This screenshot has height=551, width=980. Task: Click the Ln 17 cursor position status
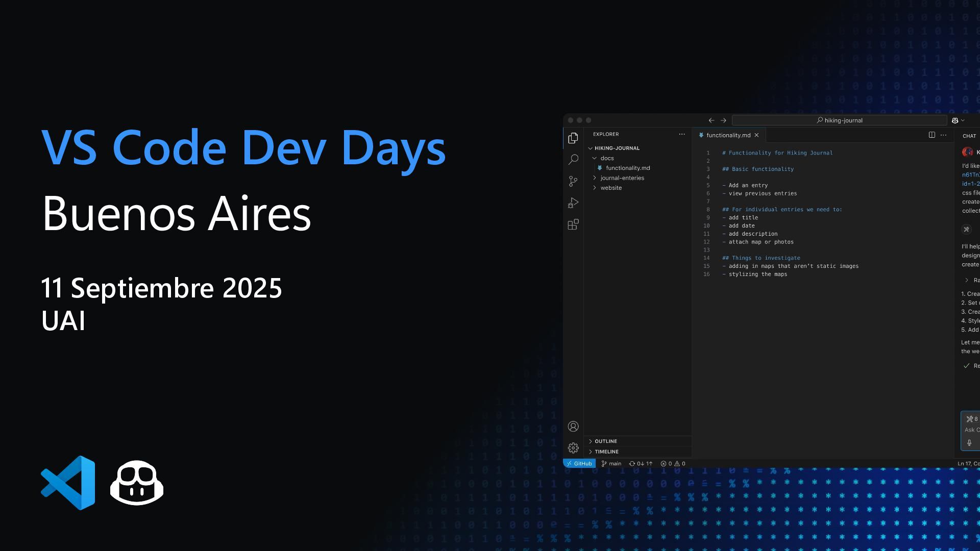coord(968,464)
